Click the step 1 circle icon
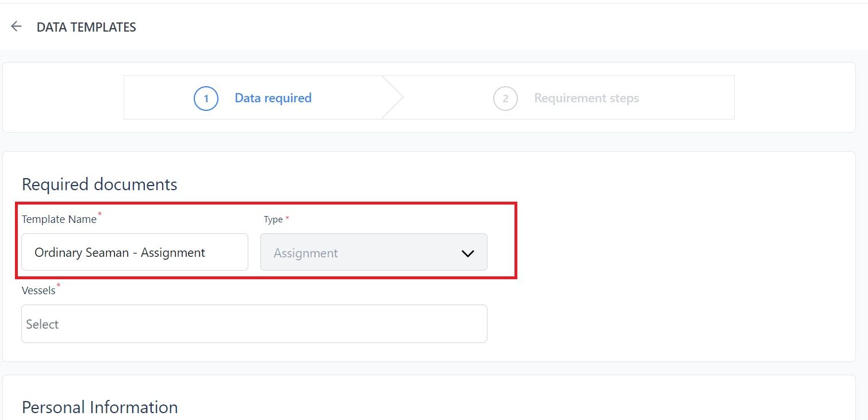 click(206, 98)
